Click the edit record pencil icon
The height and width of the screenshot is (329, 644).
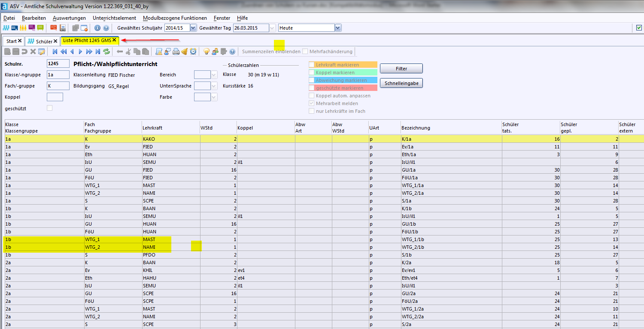pyautogui.click(x=42, y=51)
